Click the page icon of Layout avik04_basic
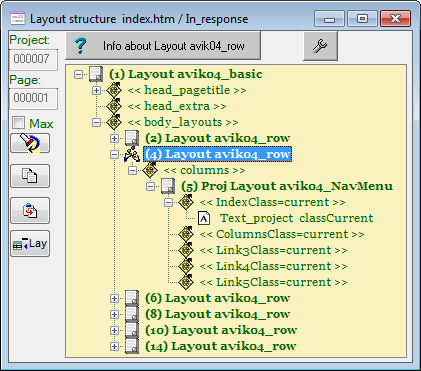 (x=96, y=74)
